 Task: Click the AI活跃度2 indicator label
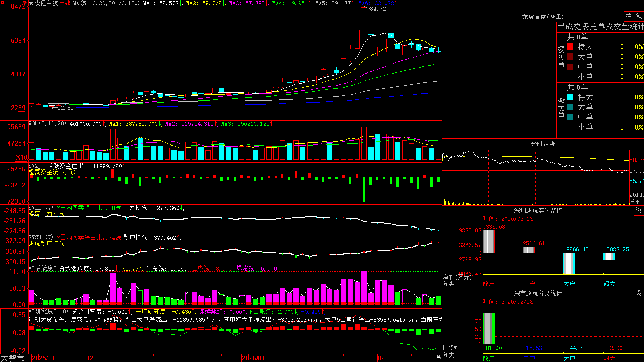pyautogui.click(x=43, y=268)
